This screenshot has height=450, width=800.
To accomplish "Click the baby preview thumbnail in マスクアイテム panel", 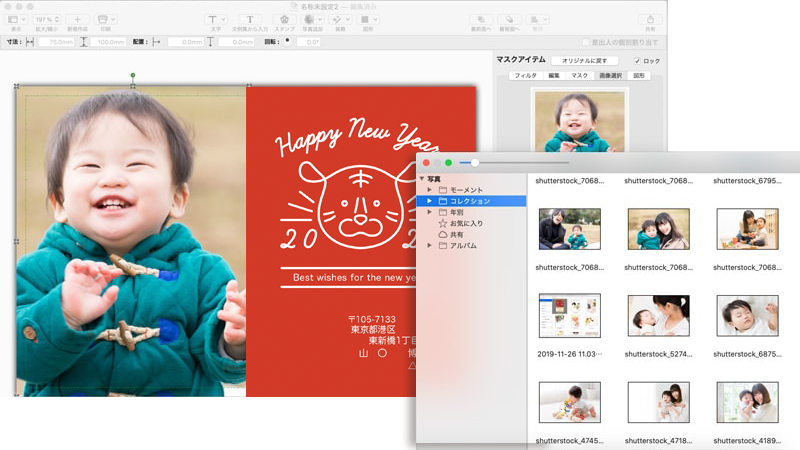I will point(580,121).
